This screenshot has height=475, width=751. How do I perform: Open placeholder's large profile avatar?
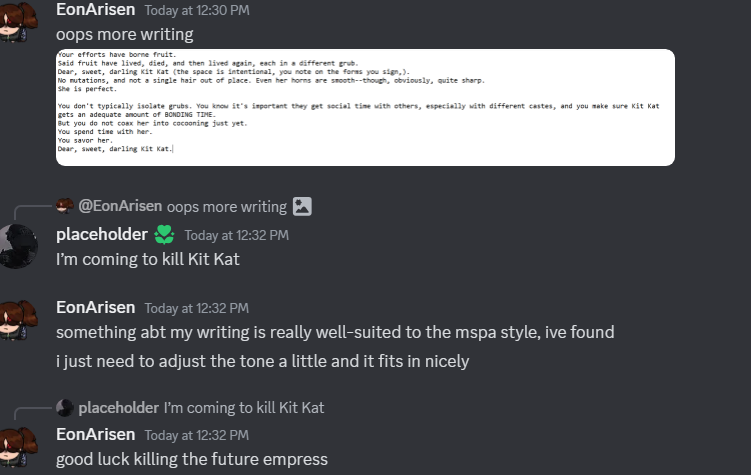click(x=17, y=246)
